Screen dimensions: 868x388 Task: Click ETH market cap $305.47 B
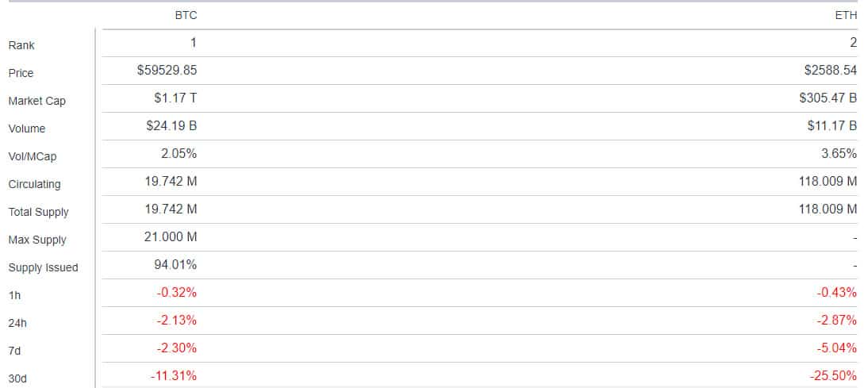click(828, 98)
